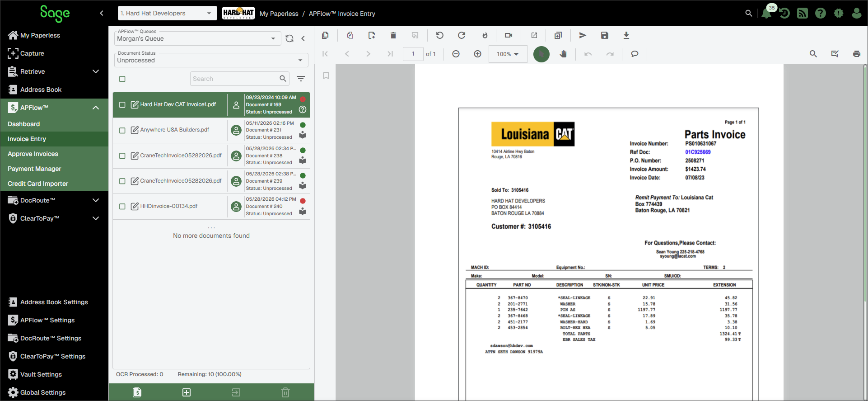This screenshot has width=868, height=401.
Task: Save the document with the floppy disk icon
Action: pos(605,35)
